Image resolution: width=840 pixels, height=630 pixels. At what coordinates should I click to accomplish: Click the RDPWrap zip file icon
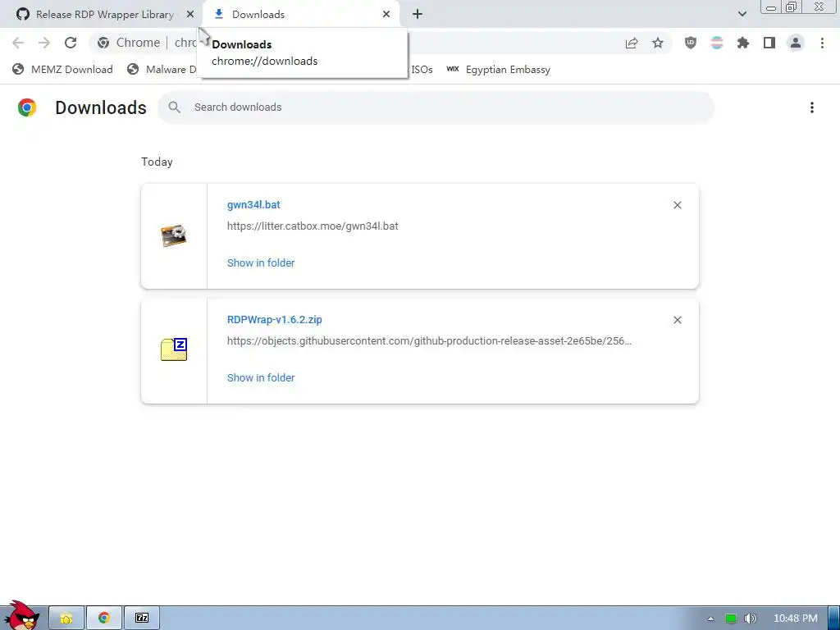(174, 349)
